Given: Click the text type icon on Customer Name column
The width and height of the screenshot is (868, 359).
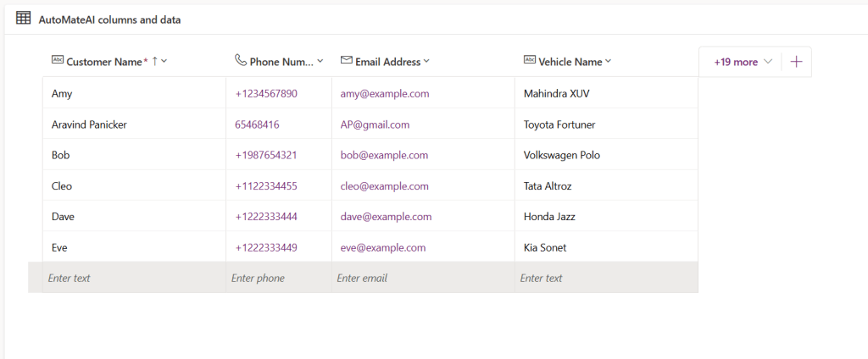Looking at the screenshot, I should pos(57,60).
